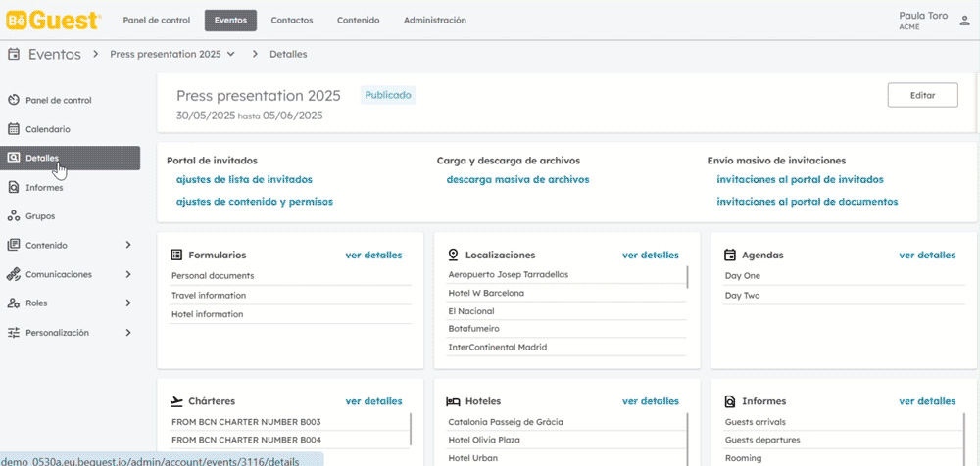Open the Panel de control top tab
Screen dimensions: 980x466
click(156, 20)
